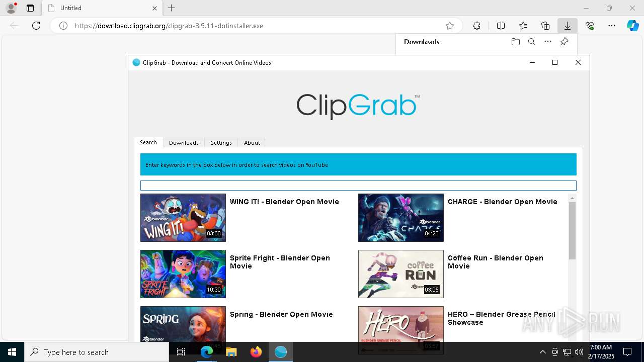Viewport: 644px width, 362px height.
Task: Select CHARGE video thumbnail
Action: pyautogui.click(x=401, y=218)
